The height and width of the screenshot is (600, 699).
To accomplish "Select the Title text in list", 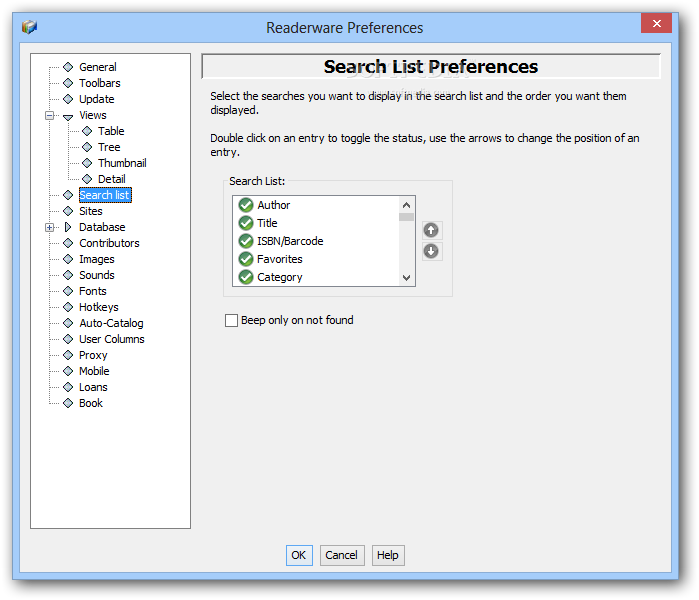I will 267,223.
